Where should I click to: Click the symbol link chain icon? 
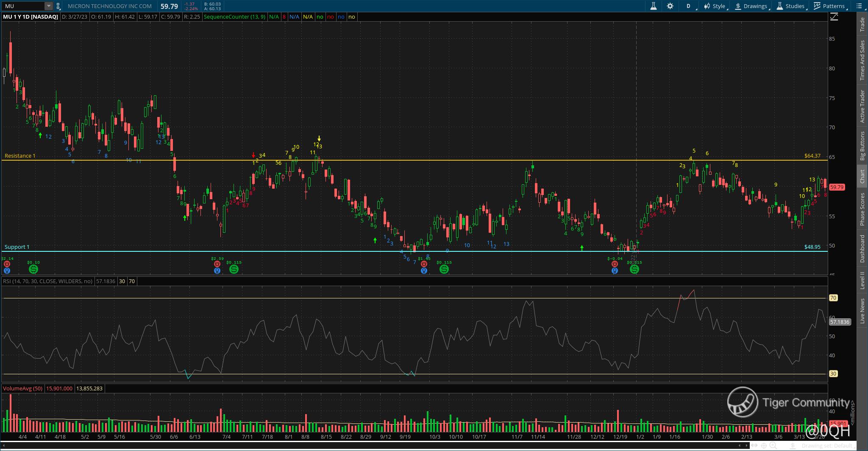(x=58, y=6)
